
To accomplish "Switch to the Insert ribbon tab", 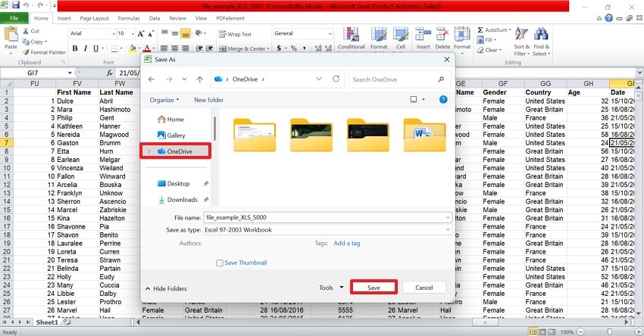I will coord(64,18).
